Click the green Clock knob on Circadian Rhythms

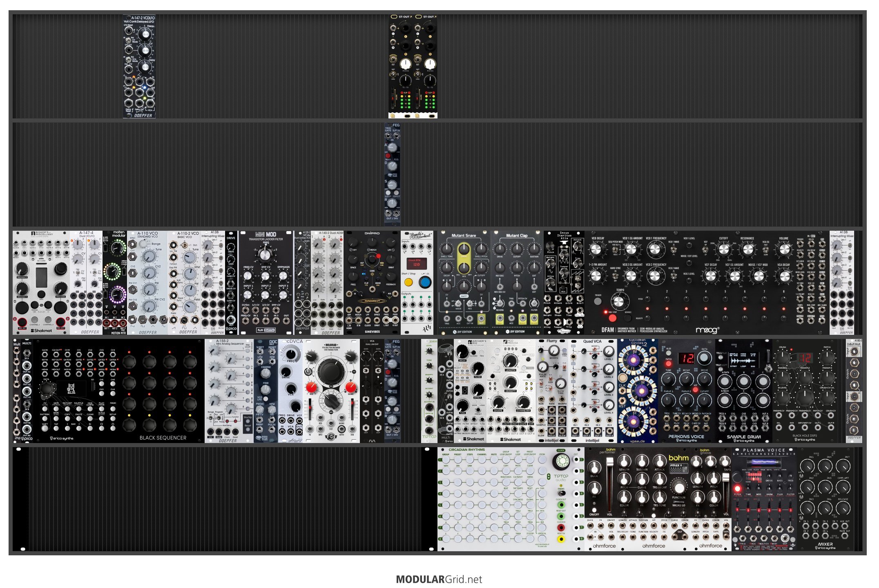pos(561,461)
